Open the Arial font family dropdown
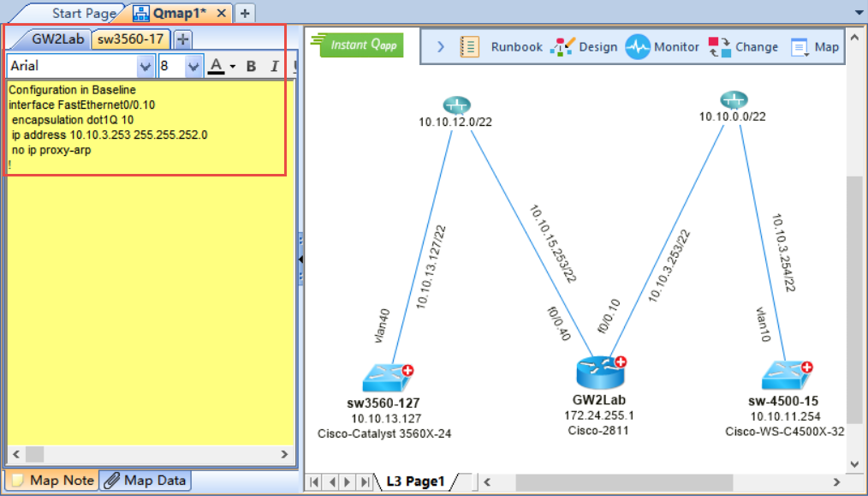Viewport: 868px width, 496px height. click(x=145, y=67)
